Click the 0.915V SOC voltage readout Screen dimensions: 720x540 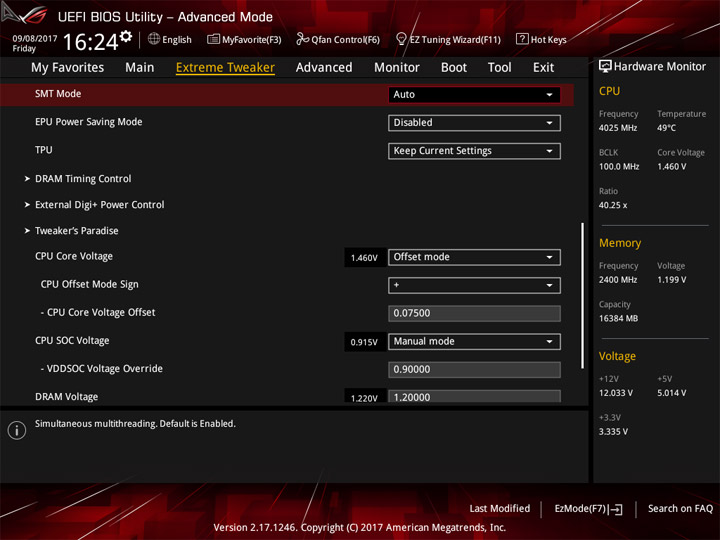pyautogui.click(x=364, y=342)
